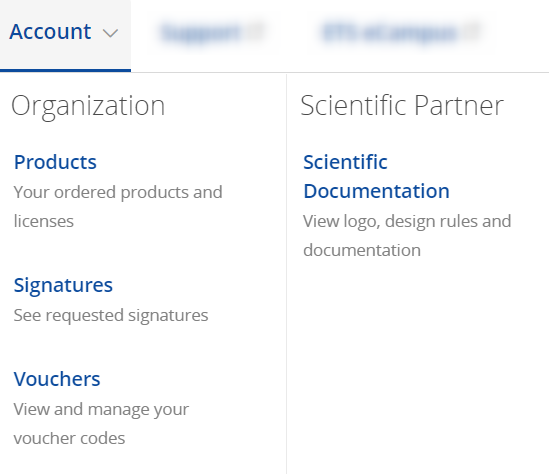549x474 pixels.
Task: Open the Signatures link
Action: 63,285
